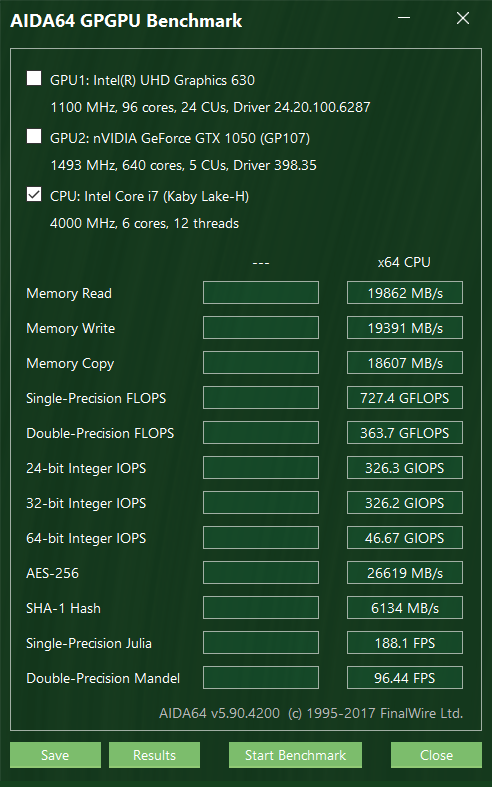Uncheck the CPU Intel Core i7 checkbox
This screenshot has width=492, height=787.
coord(34,194)
